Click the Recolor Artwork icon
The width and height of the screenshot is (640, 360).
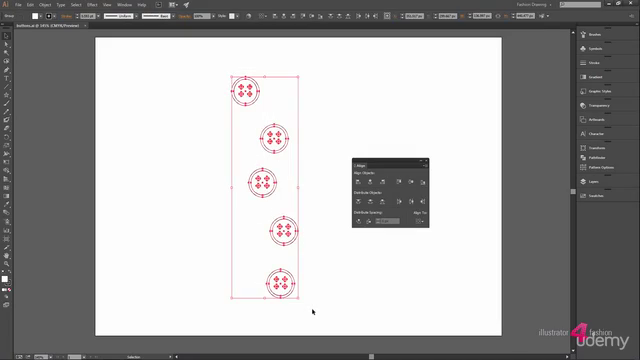pos(249,16)
